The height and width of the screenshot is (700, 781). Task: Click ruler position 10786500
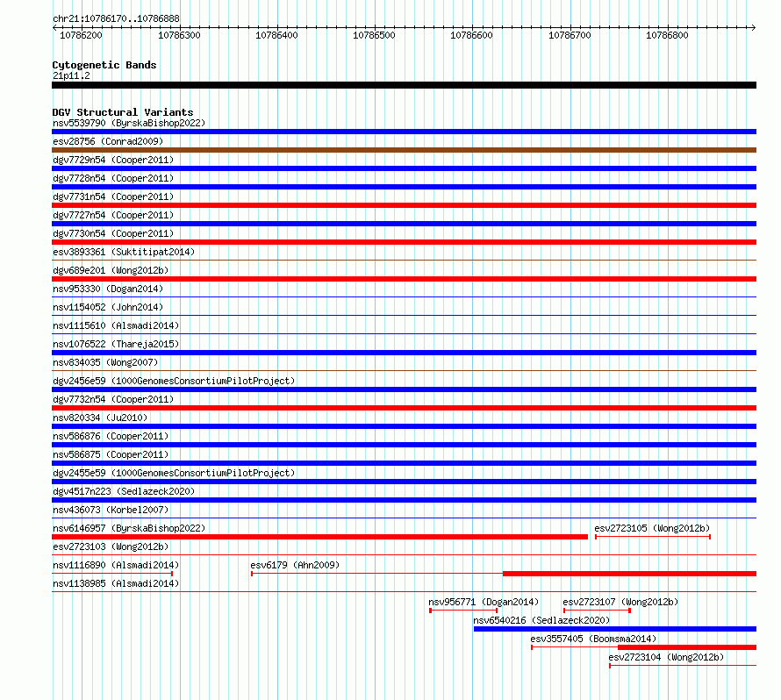tap(374, 35)
